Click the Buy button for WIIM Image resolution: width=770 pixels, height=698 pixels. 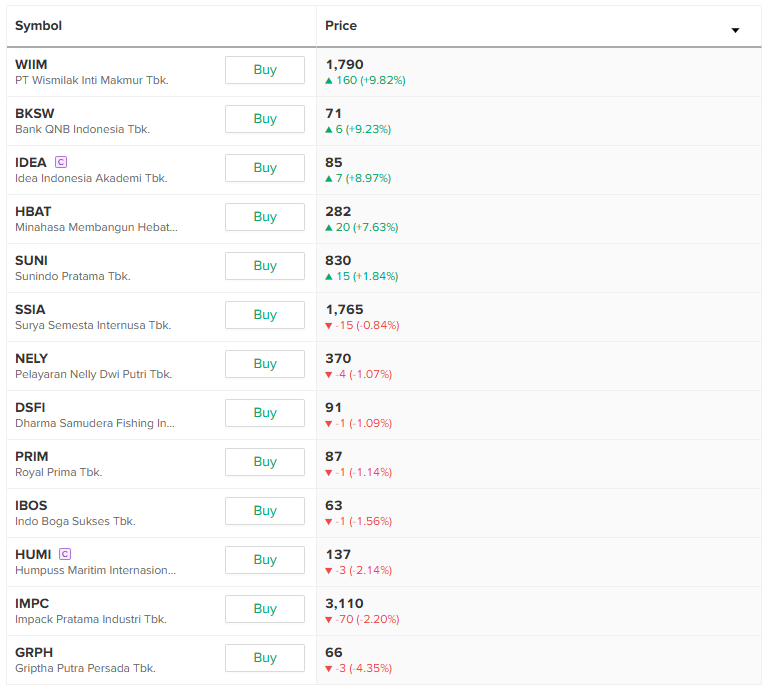click(x=265, y=70)
